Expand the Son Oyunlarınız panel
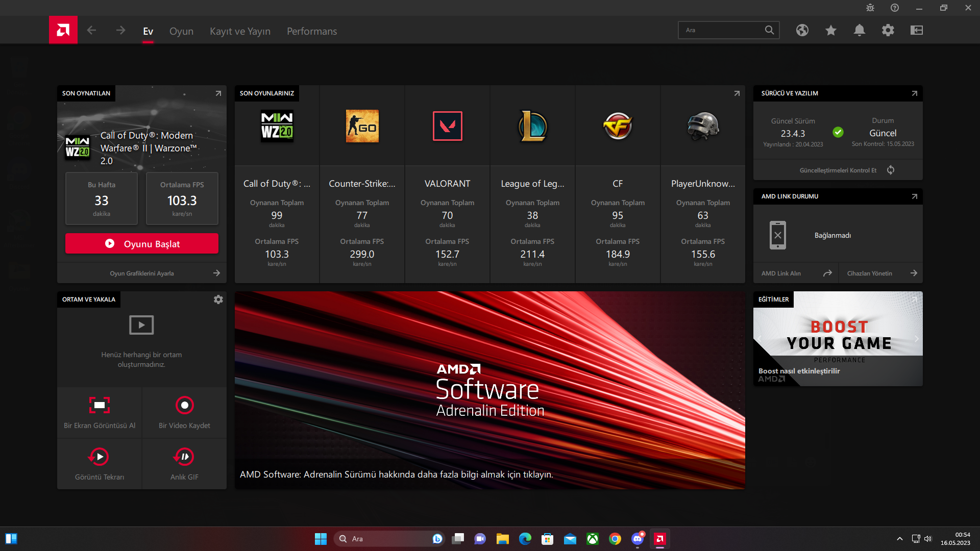The height and width of the screenshot is (551, 980). pyautogui.click(x=737, y=93)
